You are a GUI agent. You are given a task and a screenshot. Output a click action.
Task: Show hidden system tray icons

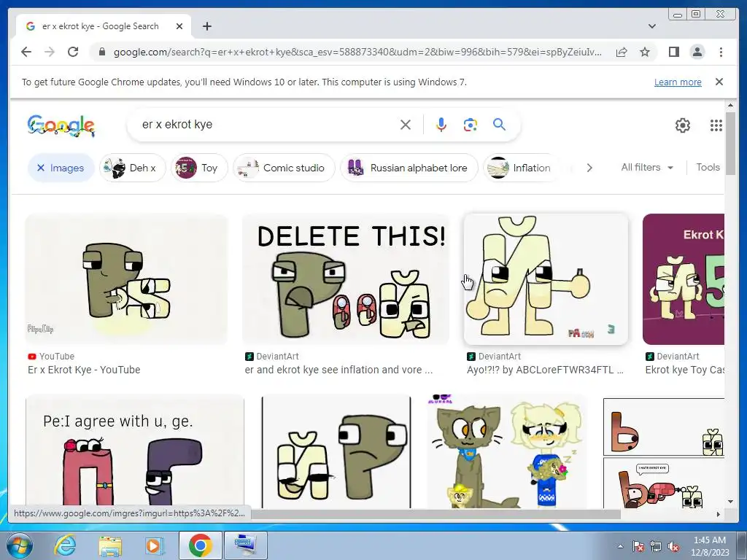(620, 546)
